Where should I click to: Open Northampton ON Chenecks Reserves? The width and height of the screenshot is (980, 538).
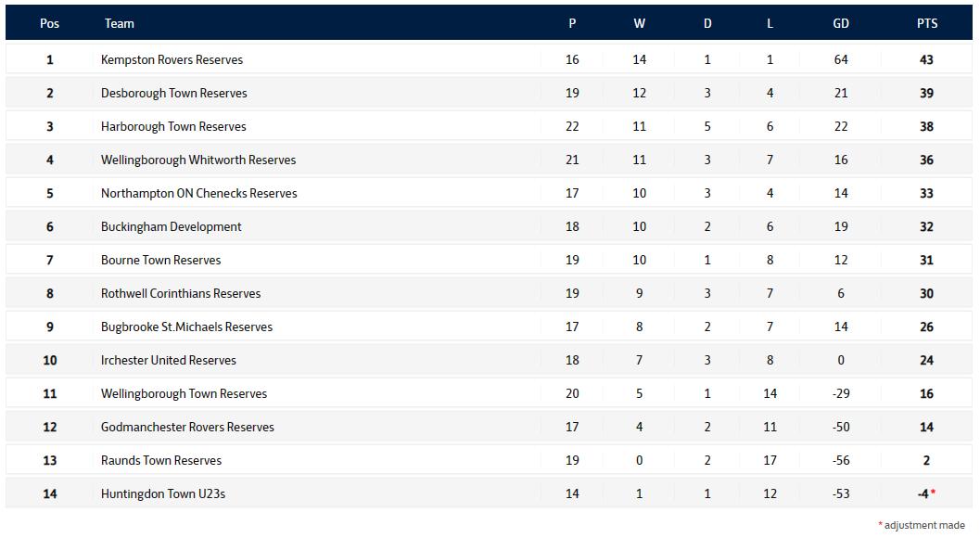click(x=198, y=193)
